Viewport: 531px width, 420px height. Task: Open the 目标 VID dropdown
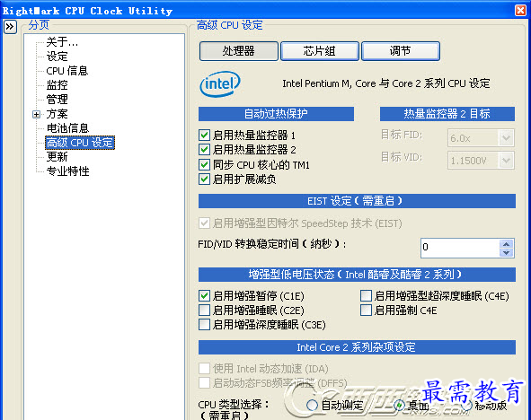[506, 161]
